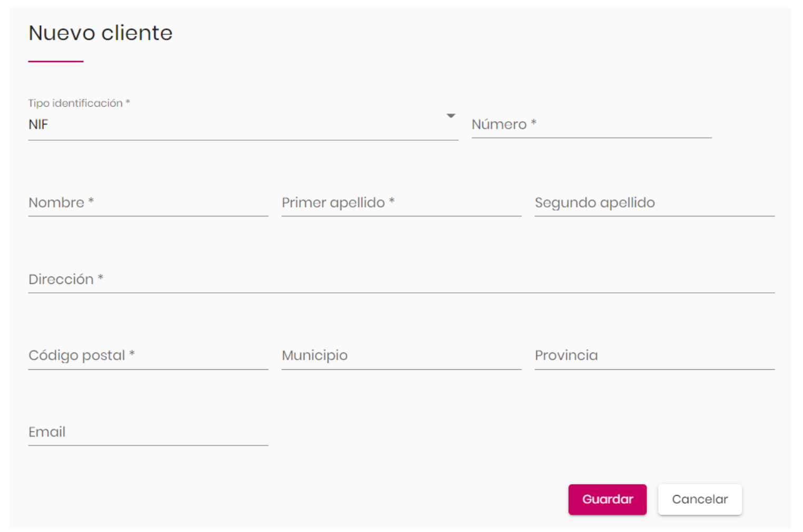Click the required asterisk beside Número
Screen dimensions: 803x532
point(533,122)
